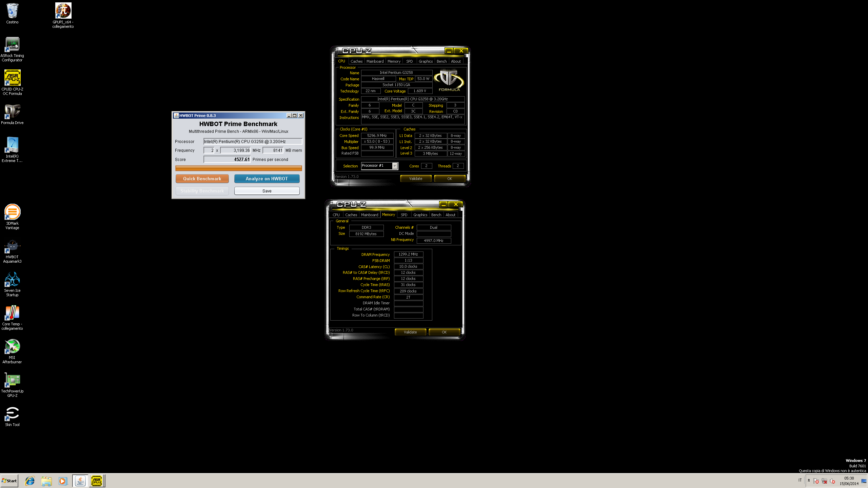This screenshot has height=488, width=868.
Task: Click the orange benchmark progress bar
Action: 238,168
